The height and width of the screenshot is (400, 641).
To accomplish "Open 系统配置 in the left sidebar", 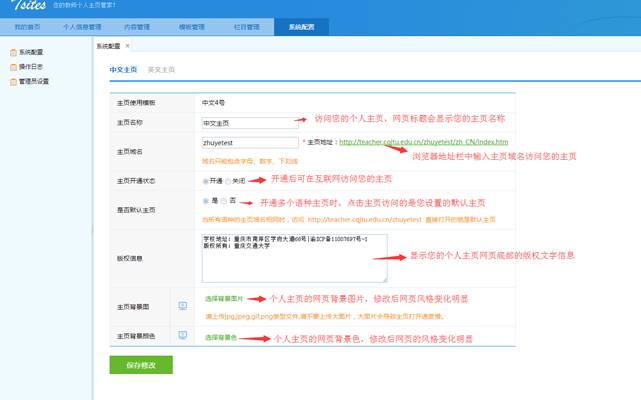I will pyautogui.click(x=31, y=52).
